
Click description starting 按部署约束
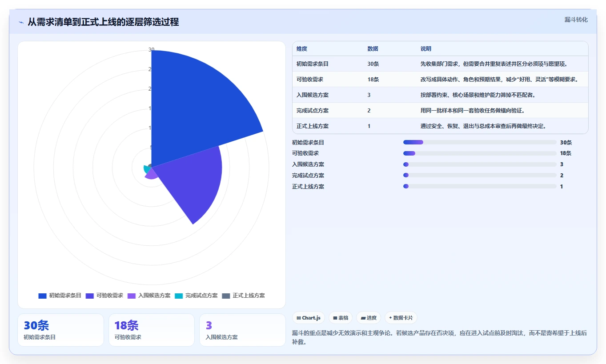(479, 95)
